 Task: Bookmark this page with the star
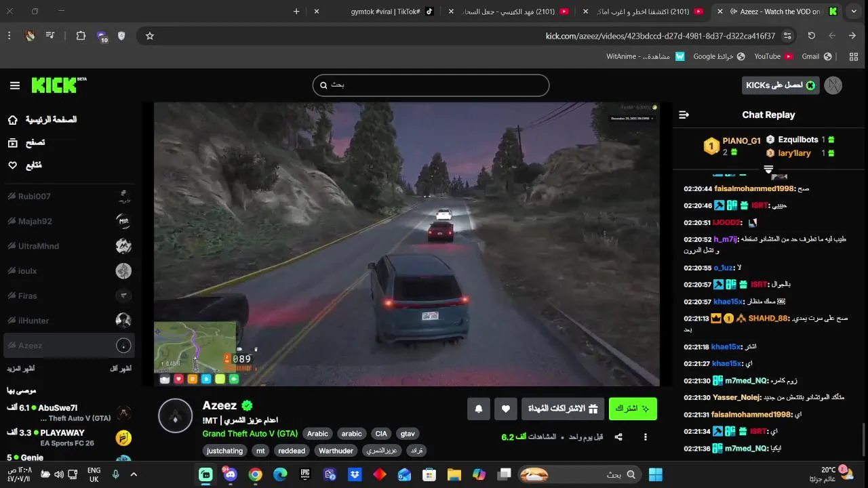tap(150, 36)
